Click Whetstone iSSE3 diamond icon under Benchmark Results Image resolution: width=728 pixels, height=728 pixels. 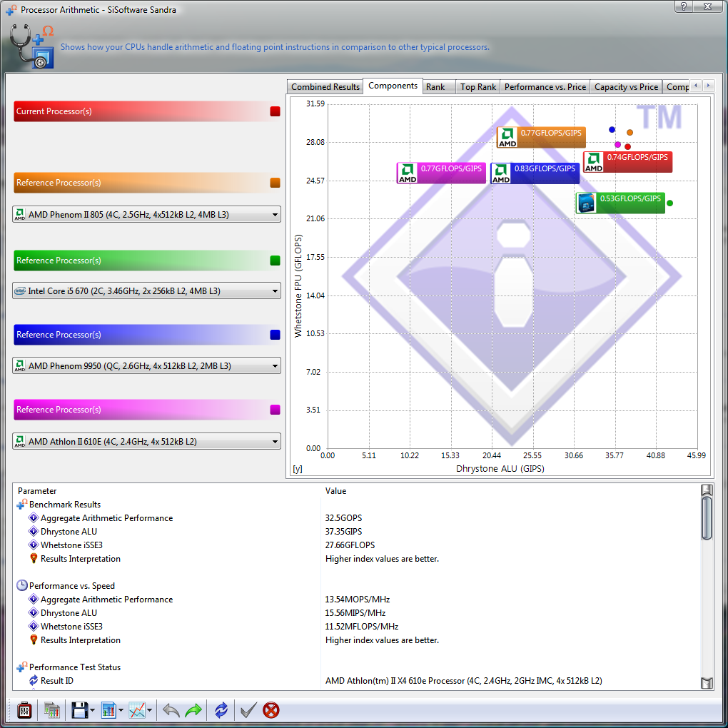(x=34, y=545)
